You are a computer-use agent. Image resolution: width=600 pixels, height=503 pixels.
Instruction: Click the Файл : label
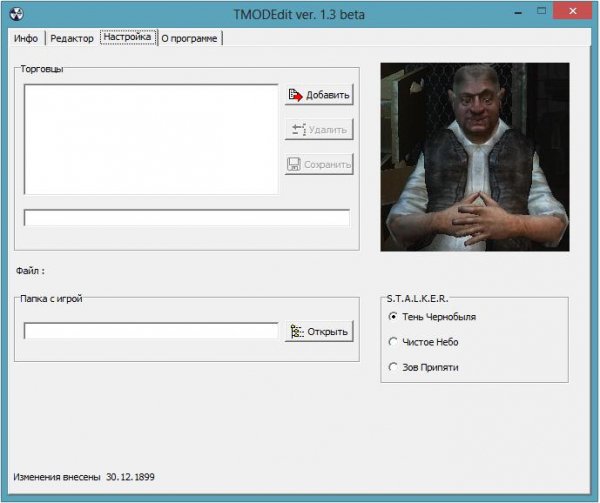click(30, 271)
